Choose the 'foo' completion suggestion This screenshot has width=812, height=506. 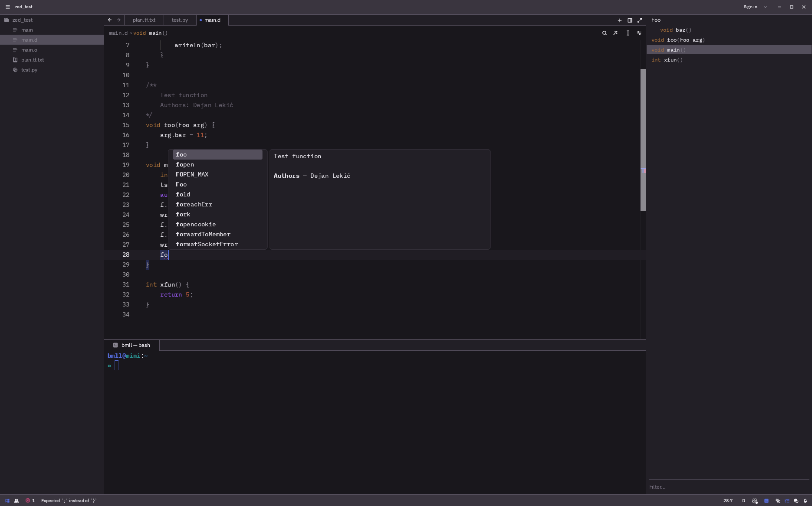point(218,155)
